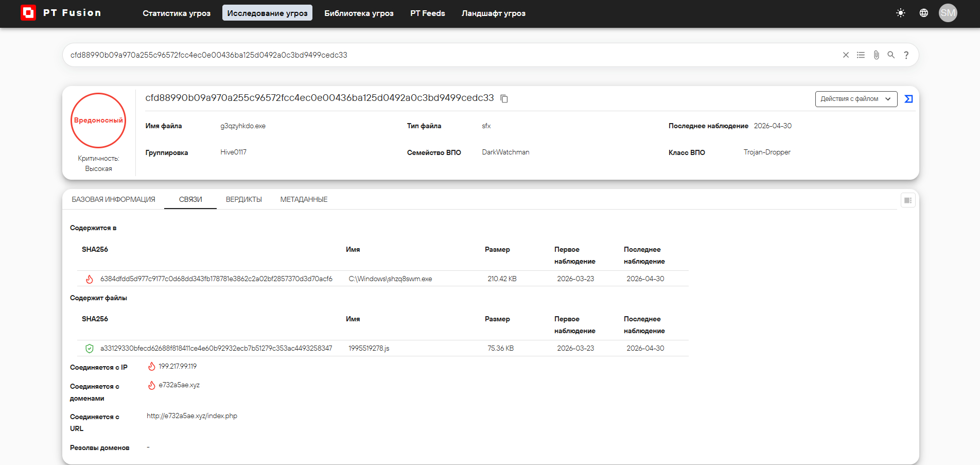Open domain e732a5ae.xyz link
The height and width of the screenshot is (465, 980).
point(179,385)
